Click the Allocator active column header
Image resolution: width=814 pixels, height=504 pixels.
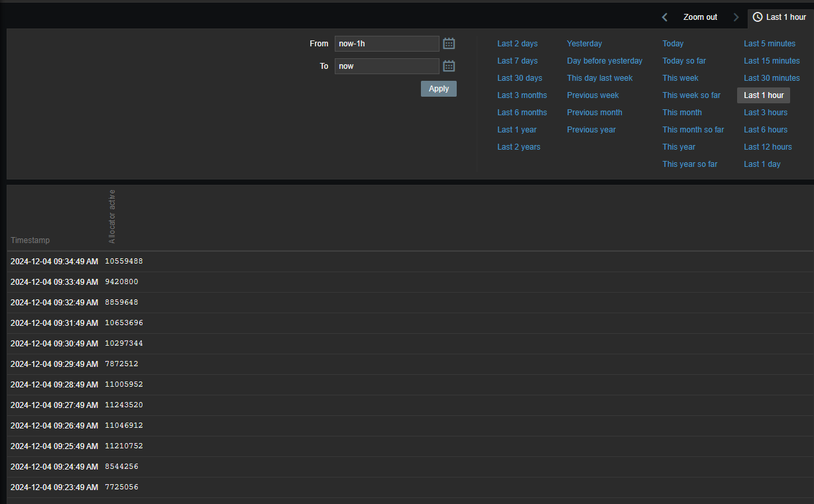coord(112,217)
